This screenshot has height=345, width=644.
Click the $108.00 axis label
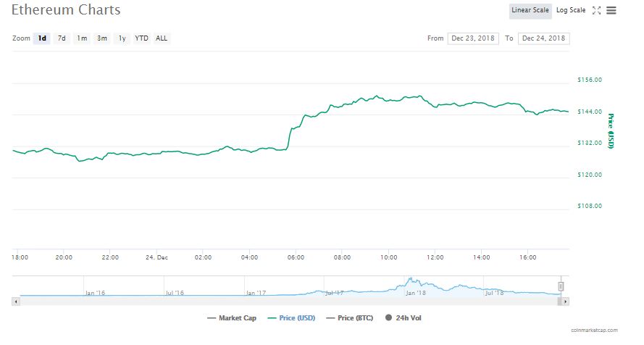tap(590, 206)
